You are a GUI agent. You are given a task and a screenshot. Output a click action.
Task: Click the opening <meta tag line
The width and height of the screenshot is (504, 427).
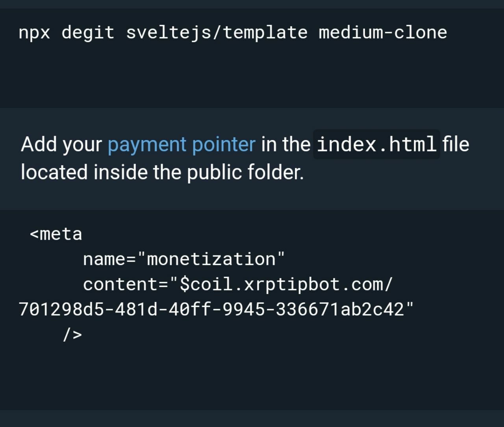(56, 234)
